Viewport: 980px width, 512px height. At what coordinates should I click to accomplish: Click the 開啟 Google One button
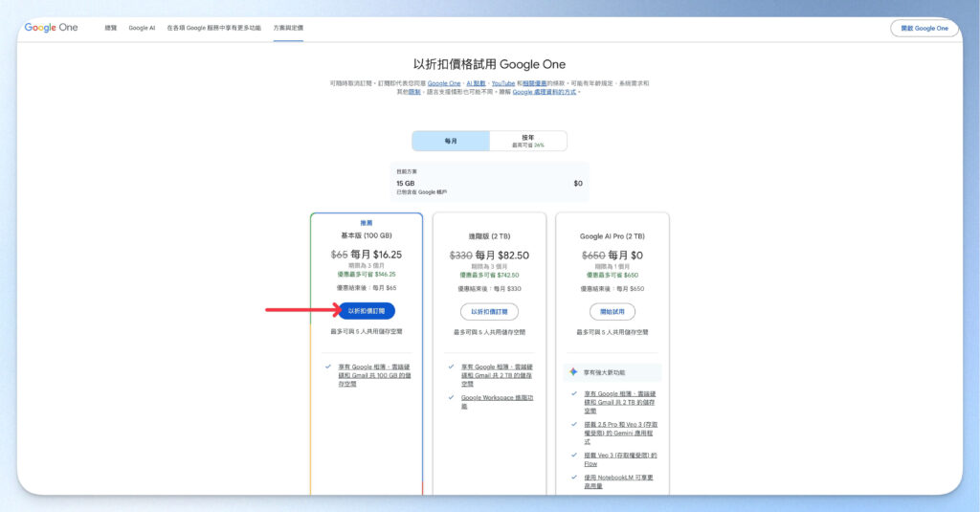click(x=924, y=28)
